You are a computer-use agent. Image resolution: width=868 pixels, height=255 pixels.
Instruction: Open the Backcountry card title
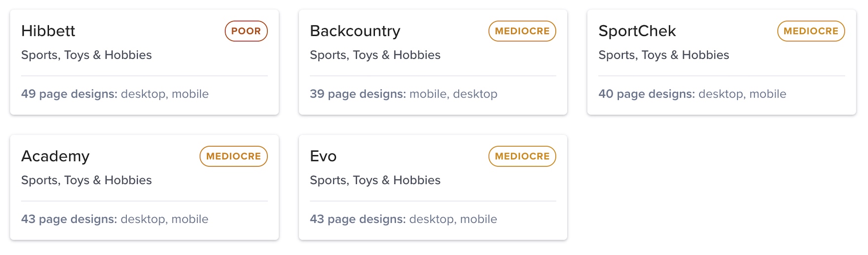[x=355, y=31]
